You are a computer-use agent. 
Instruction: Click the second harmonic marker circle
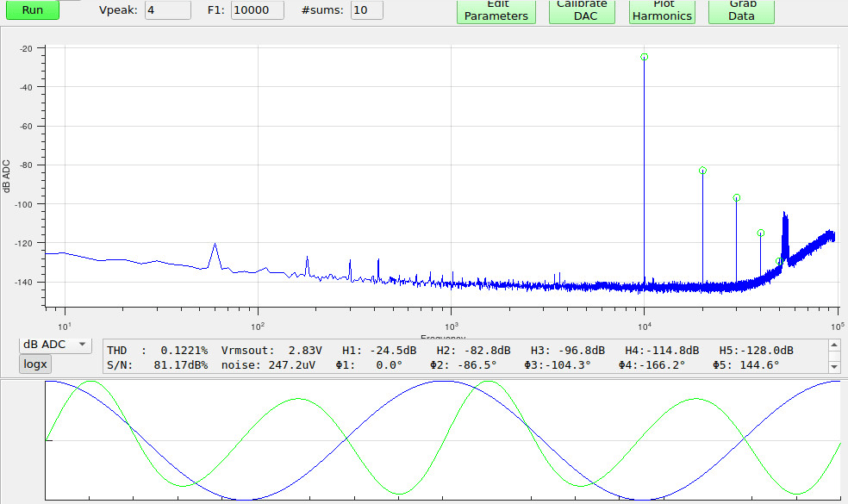point(702,171)
